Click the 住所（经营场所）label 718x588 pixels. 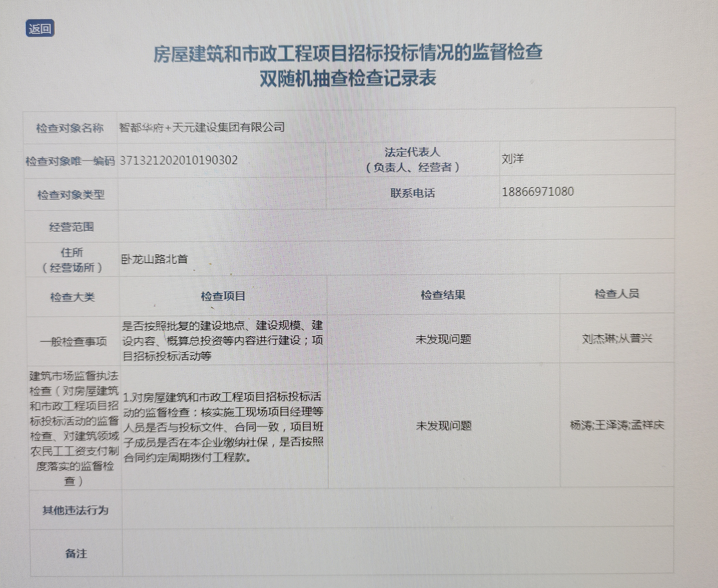coord(72,260)
